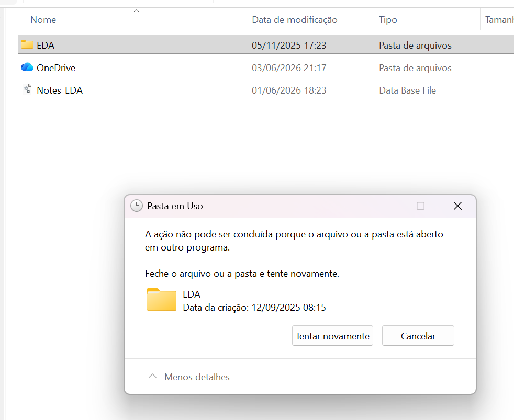Screen dimensions: 514x420
Task: Select the EDA folder name
Action: 46,45
